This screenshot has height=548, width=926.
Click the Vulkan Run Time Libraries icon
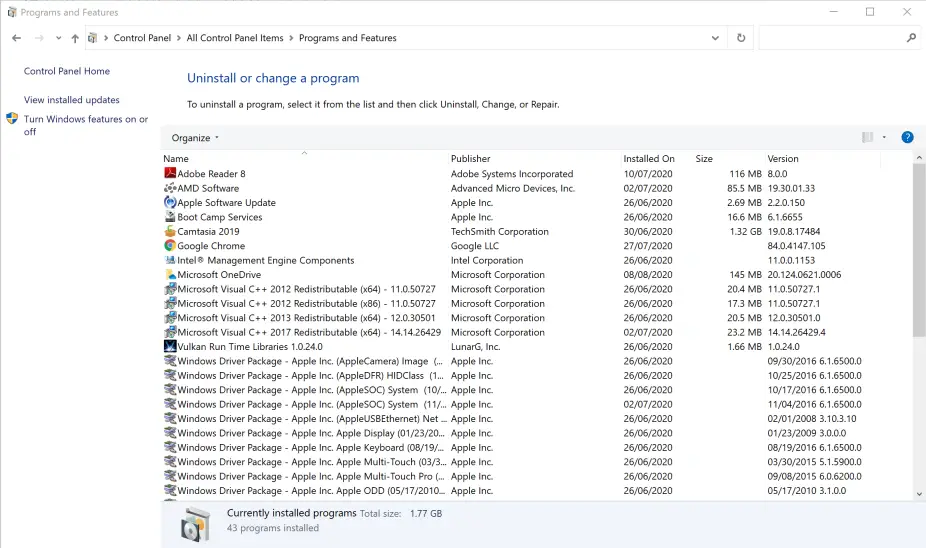[170, 346]
